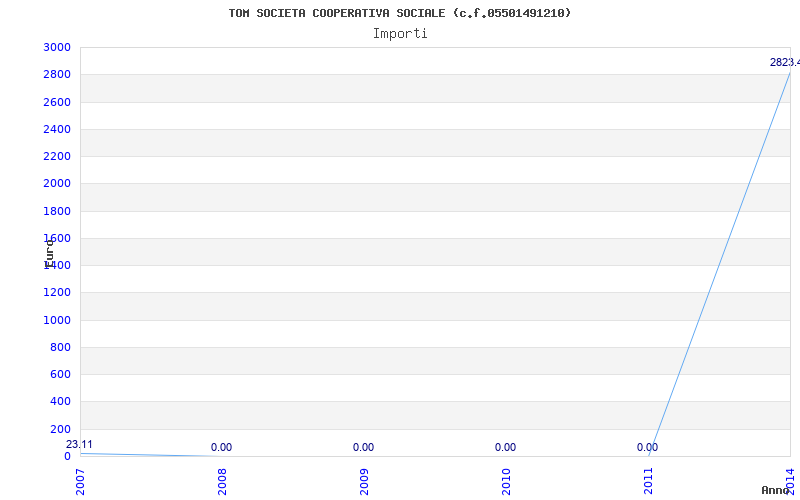Click the 2007 x-axis year label
800x500 pixels.
(x=80, y=482)
